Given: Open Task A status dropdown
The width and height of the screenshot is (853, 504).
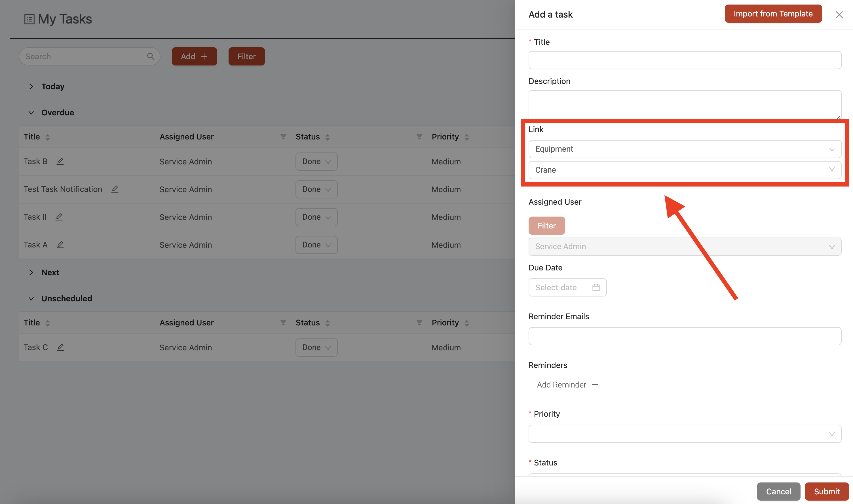Looking at the screenshot, I should (x=316, y=245).
